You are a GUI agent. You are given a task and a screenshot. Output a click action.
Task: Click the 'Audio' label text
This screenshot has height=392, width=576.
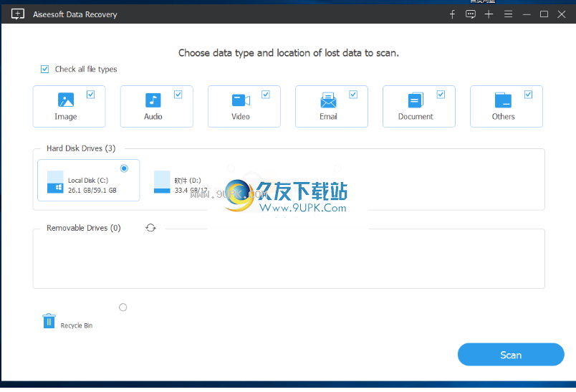click(x=153, y=117)
